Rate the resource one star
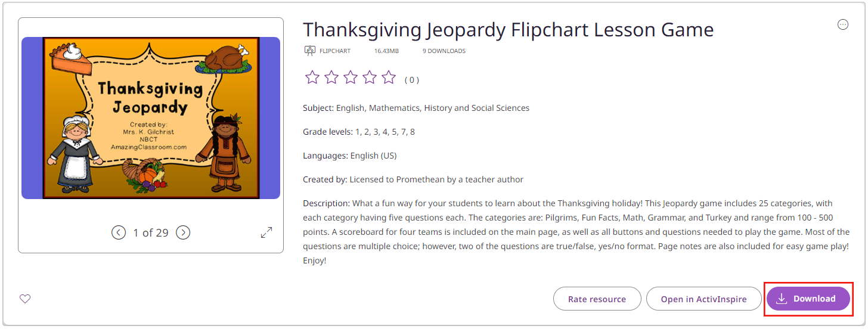The height and width of the screenshot is (329, 868). (312, 77)
